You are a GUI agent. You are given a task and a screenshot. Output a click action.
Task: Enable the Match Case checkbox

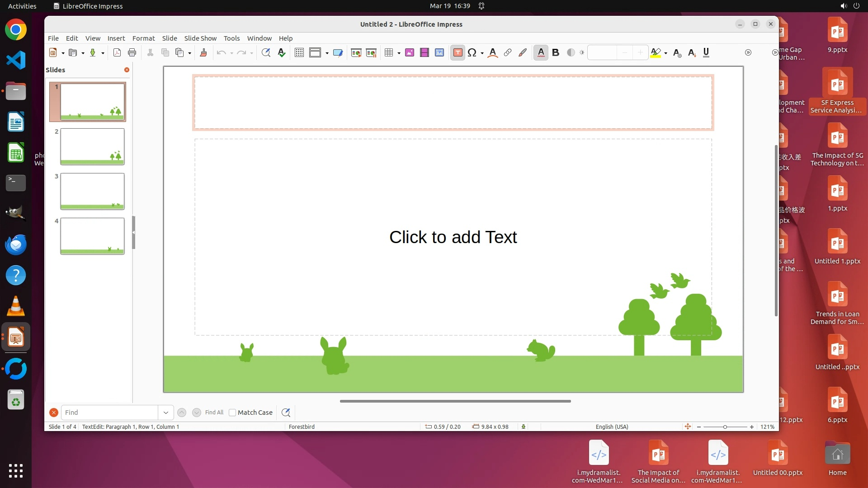click(x=232, y=413)
